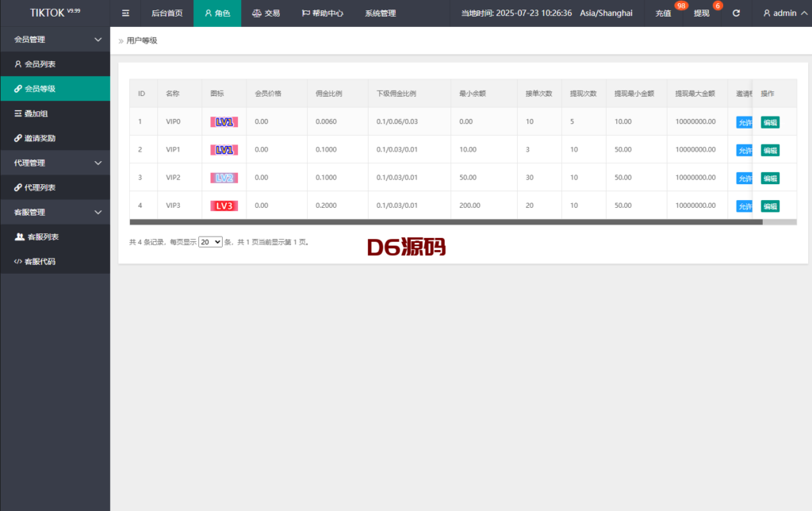This screenshot has height=511, width=812.
Task: Click 编辑 button for VIP3 row
Action: click(769, 206)
